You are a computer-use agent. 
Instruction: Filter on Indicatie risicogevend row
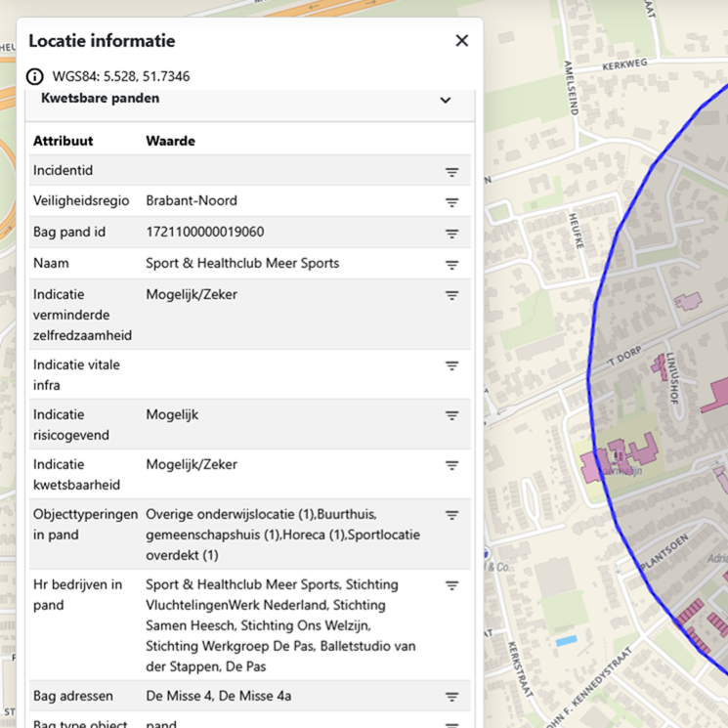click(451, 415)
